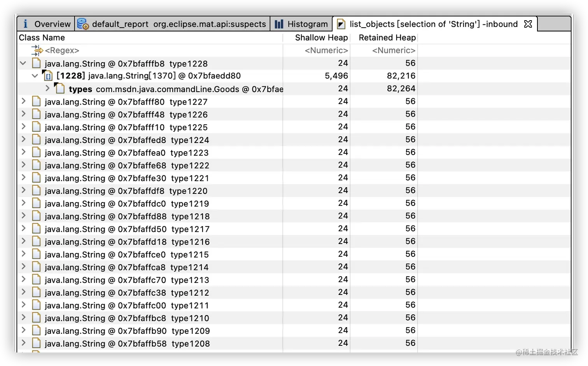The image size is (588, 366).
Task: Click the object icon for type1212
Action: pos(36,292)
